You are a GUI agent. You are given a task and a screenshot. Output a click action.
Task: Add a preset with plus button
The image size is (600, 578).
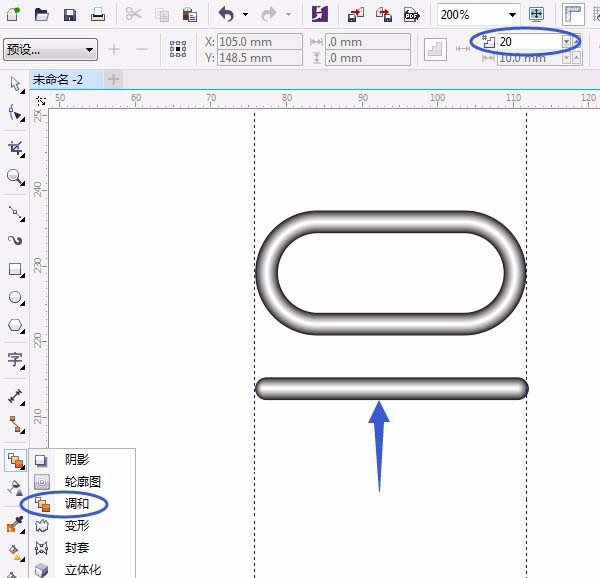[114, 49]
